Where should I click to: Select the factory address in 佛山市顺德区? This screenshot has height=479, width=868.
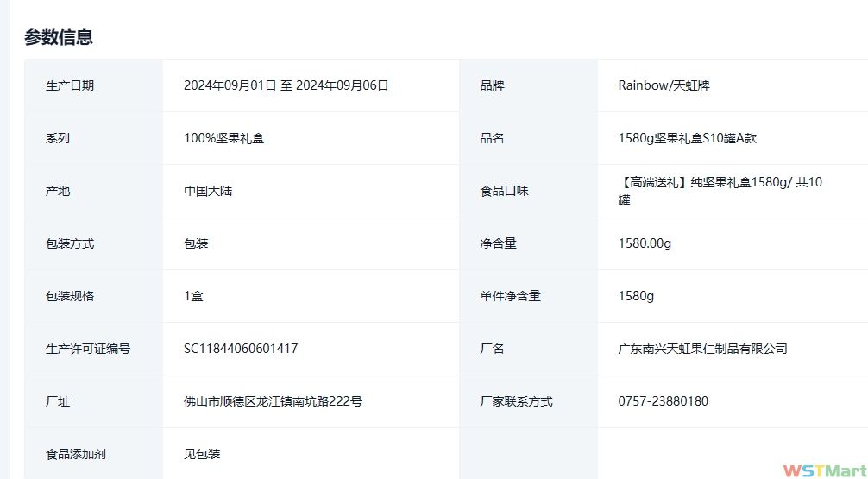273,401
